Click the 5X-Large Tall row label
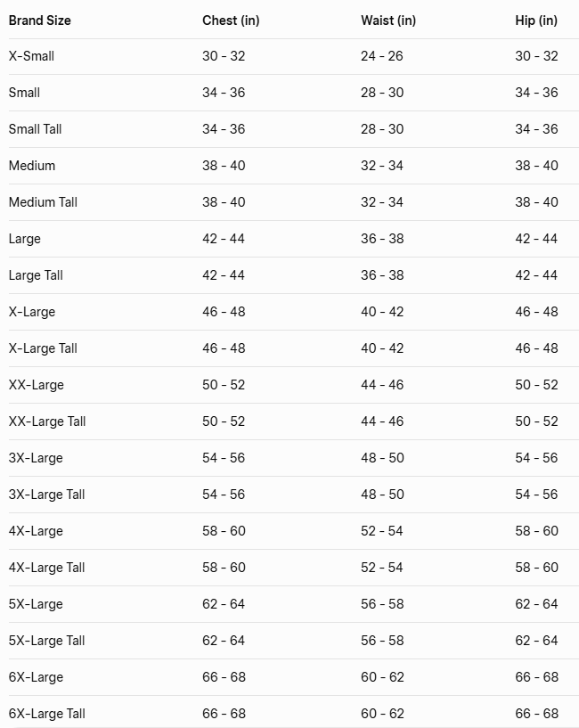This screenshot has width=579, height=728. [47, 641]
